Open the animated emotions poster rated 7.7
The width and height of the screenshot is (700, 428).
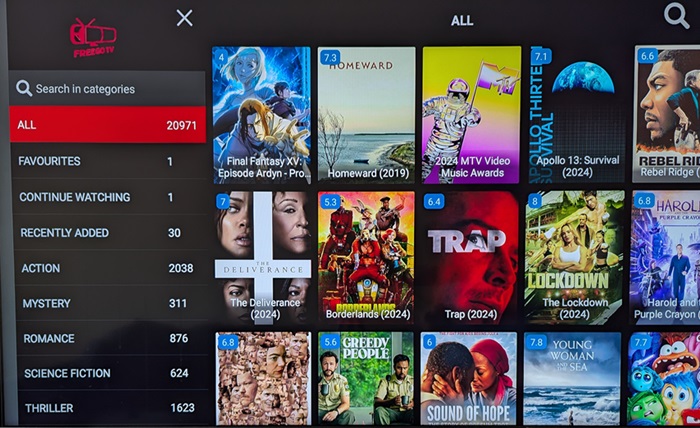point(664,378)
